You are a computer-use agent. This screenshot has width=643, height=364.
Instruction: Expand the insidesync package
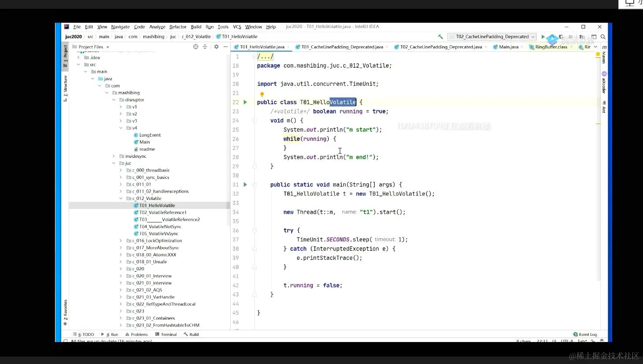[114, 156]
